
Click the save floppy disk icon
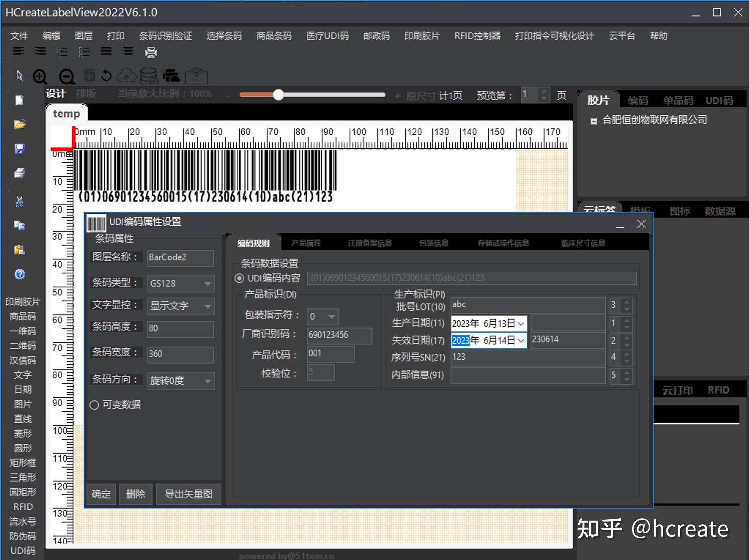point(19,148)
